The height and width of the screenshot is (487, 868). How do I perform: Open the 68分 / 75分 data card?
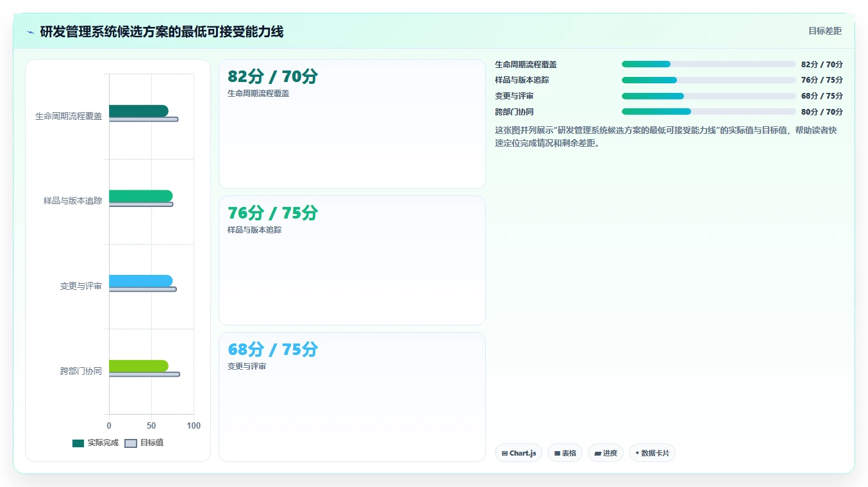[x=352, y=397]
